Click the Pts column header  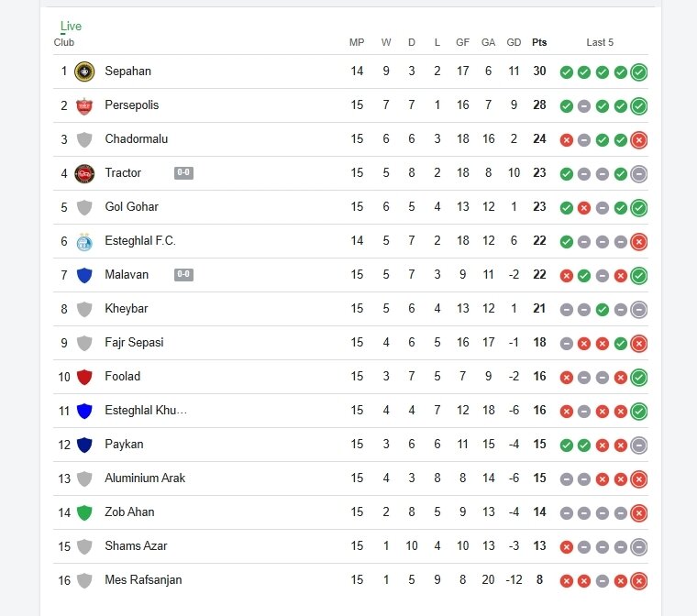point(539,42)
